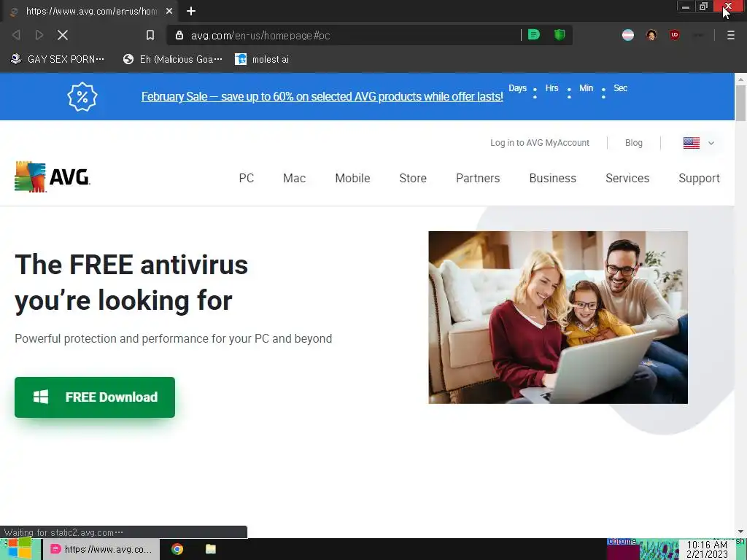747x560 pixels.
Task: Click the FREE Download button
Action: pyautogui.click(x=95, y=397)
